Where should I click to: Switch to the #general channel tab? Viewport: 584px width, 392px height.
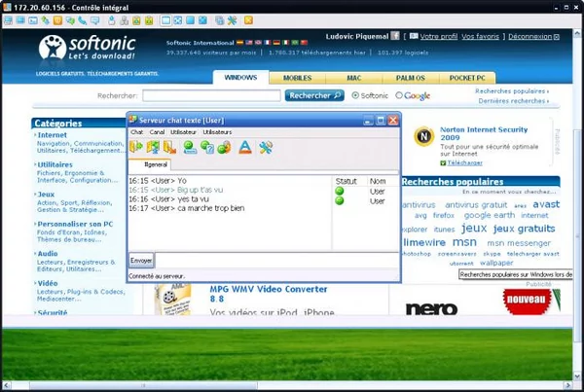[150, 164]
